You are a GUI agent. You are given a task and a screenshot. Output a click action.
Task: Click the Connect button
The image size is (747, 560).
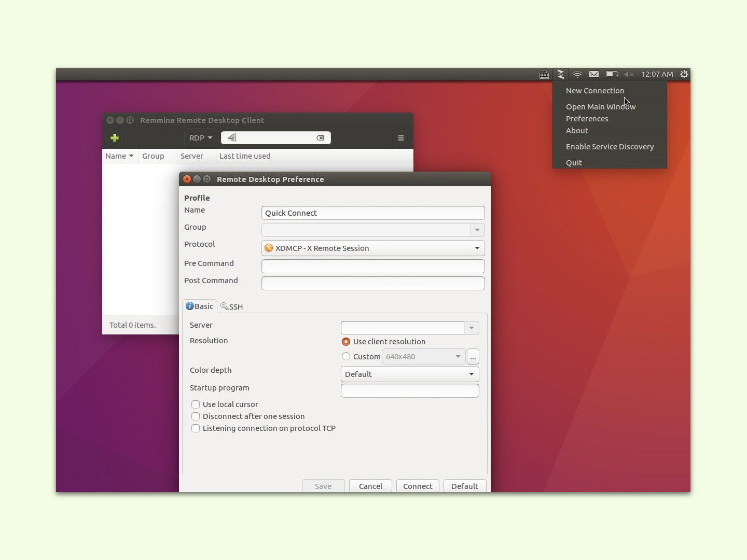tap(418, 486)
